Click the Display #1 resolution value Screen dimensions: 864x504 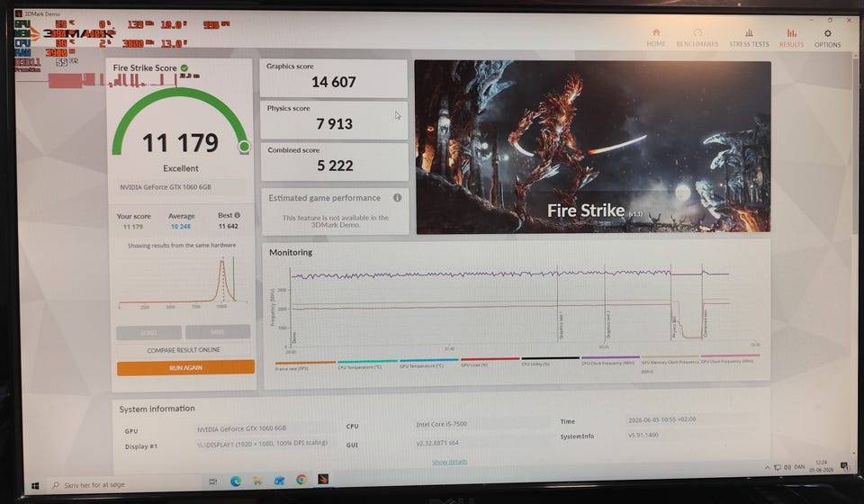262,443
